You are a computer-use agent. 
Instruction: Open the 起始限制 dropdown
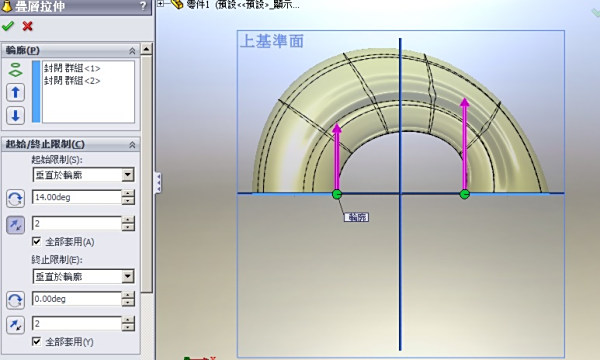click(x=128, y=175)
